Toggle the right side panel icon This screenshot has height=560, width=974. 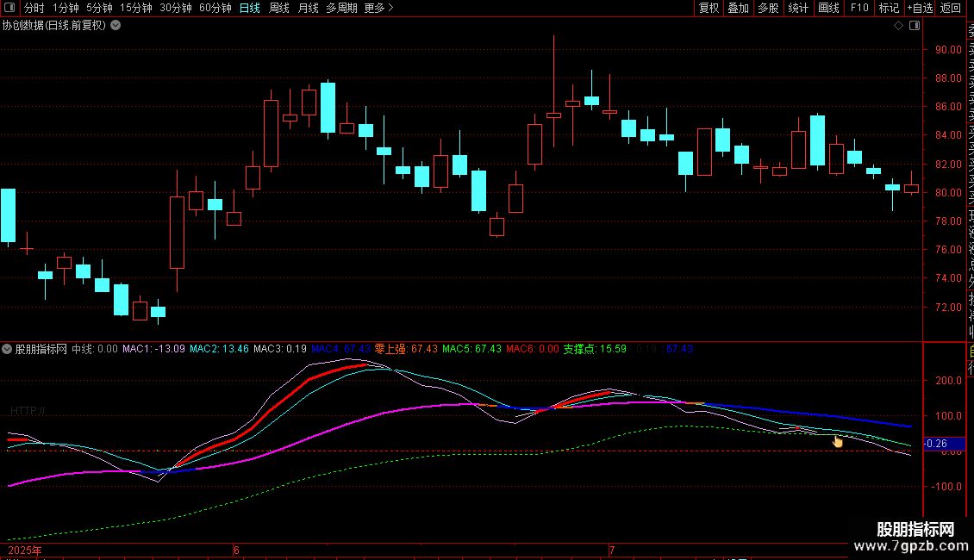click(x=915, y=26)
